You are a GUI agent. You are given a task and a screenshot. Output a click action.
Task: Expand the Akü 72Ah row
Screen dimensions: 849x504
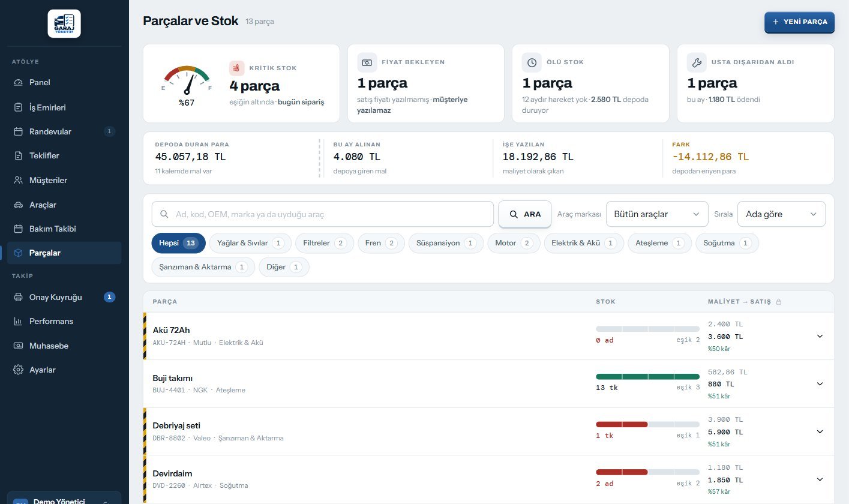pos(820,336)
